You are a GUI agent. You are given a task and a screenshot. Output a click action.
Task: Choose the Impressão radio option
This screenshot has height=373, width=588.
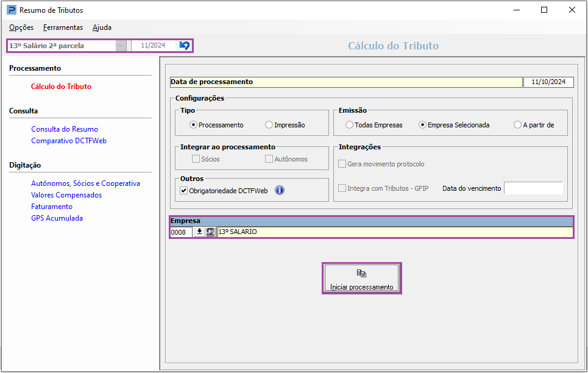[x=269, y=125]
